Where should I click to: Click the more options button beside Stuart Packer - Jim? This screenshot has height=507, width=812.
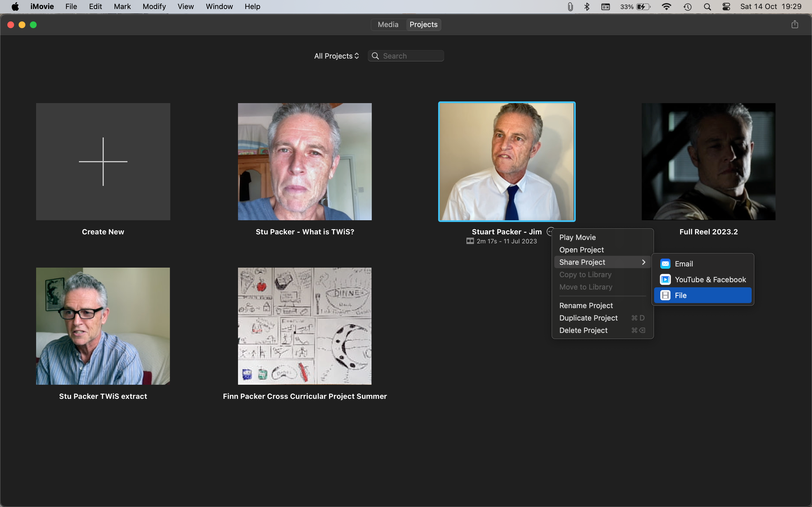pyautogui.click(x=550, y=231)
